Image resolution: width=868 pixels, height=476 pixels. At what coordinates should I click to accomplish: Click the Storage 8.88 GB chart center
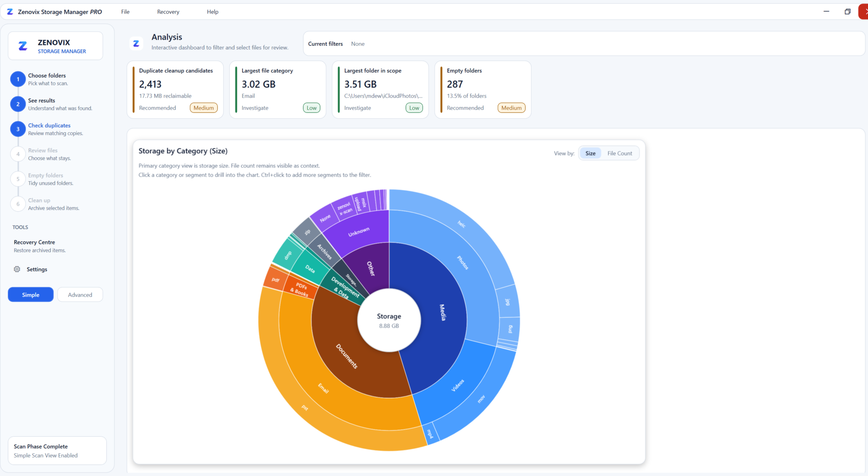(x=389, y=320)
